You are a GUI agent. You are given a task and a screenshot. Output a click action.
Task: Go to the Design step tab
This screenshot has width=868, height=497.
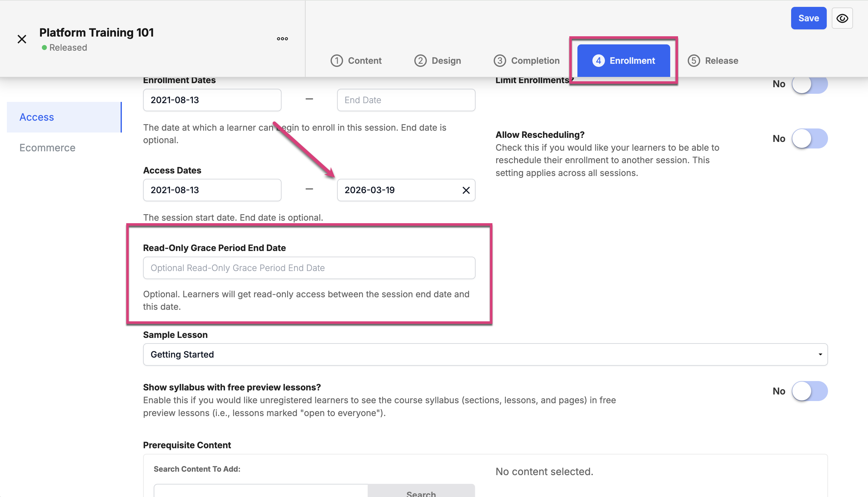tap(437, 60)
